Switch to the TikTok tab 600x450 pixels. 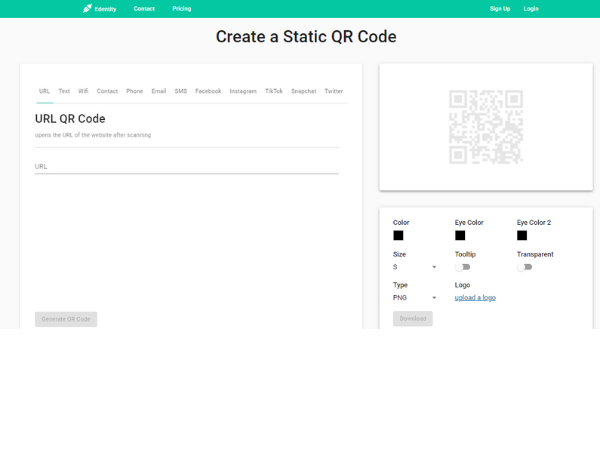click(x=274, y=91)
